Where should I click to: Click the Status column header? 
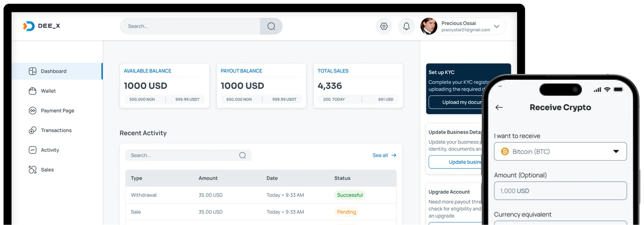coord(342,178)
